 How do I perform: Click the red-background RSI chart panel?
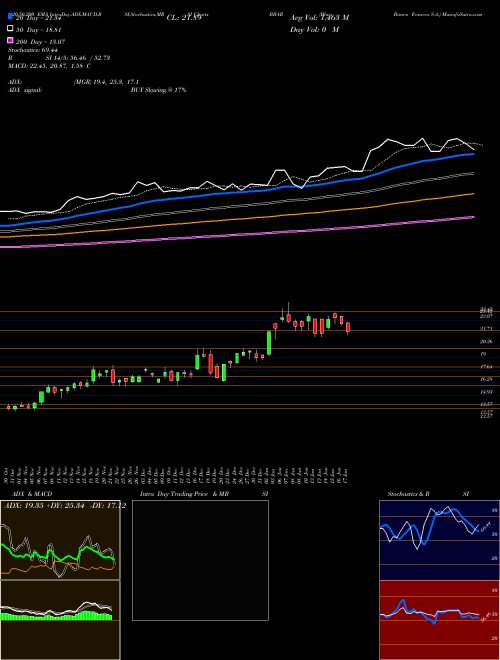[x=439, y=620]
